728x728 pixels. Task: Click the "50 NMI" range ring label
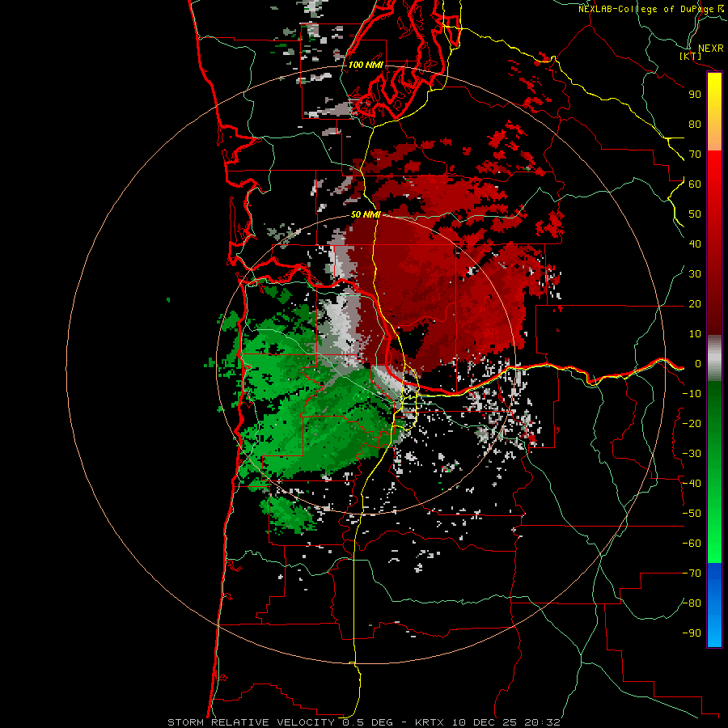click(x=366, y=214)
